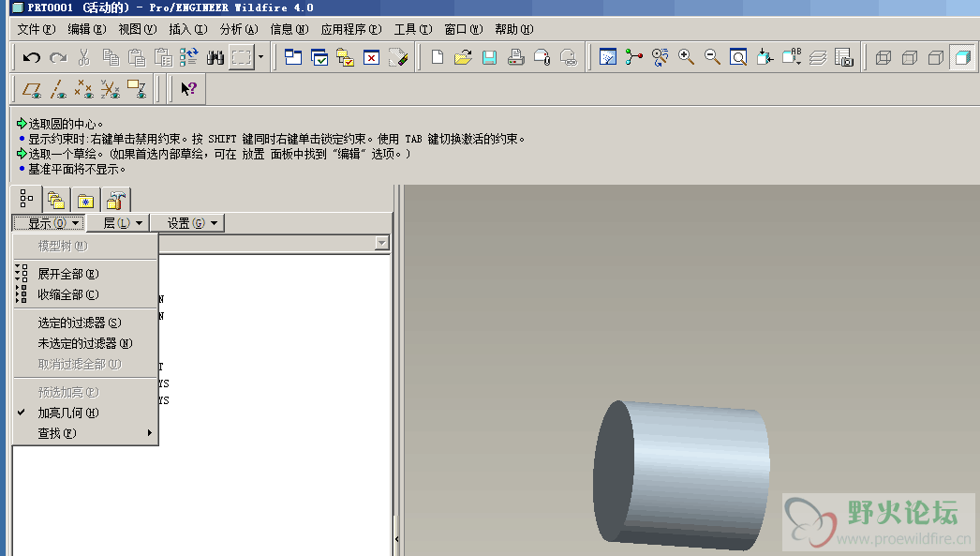
Task: Open the 文件(F) menu
Action: [x=37, y=29]
